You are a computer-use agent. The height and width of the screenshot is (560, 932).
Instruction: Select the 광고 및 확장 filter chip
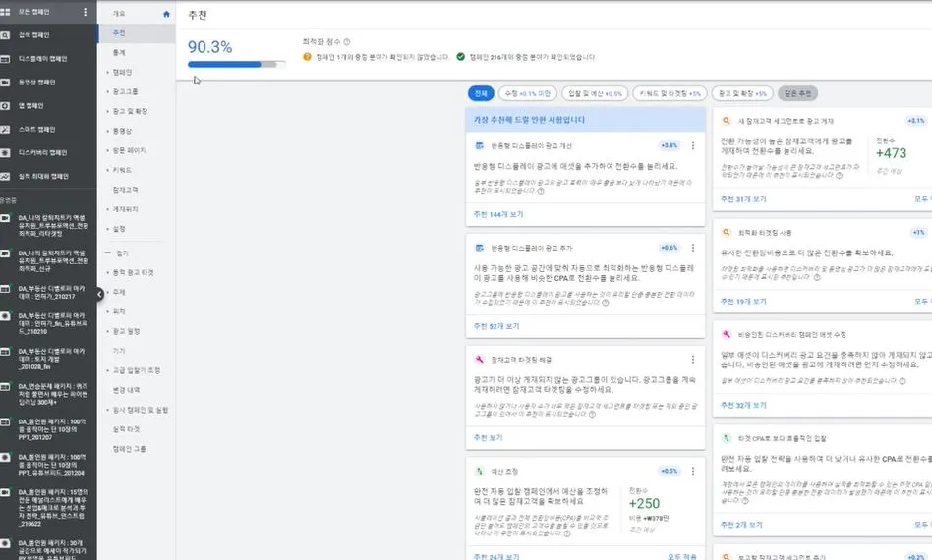[742, 93]
